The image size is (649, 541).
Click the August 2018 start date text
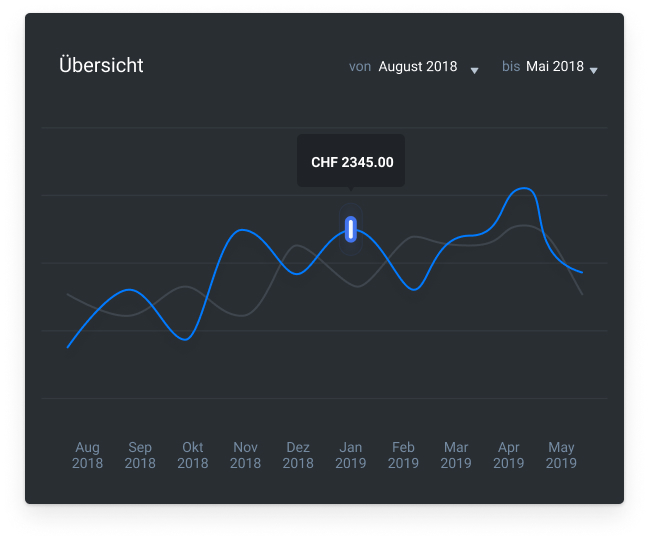point(417,67)
